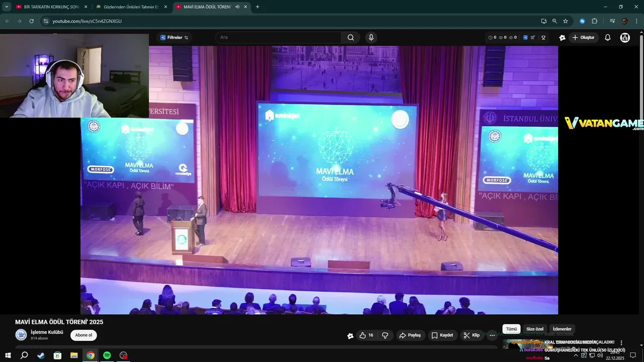Open three-dot options on recommended video

[621, 342]
